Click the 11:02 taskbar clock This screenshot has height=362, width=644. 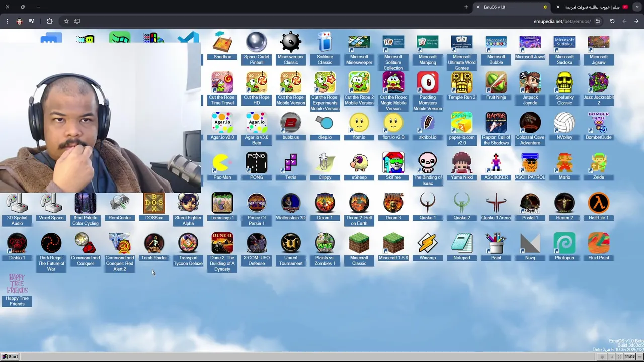click(629, 357)
